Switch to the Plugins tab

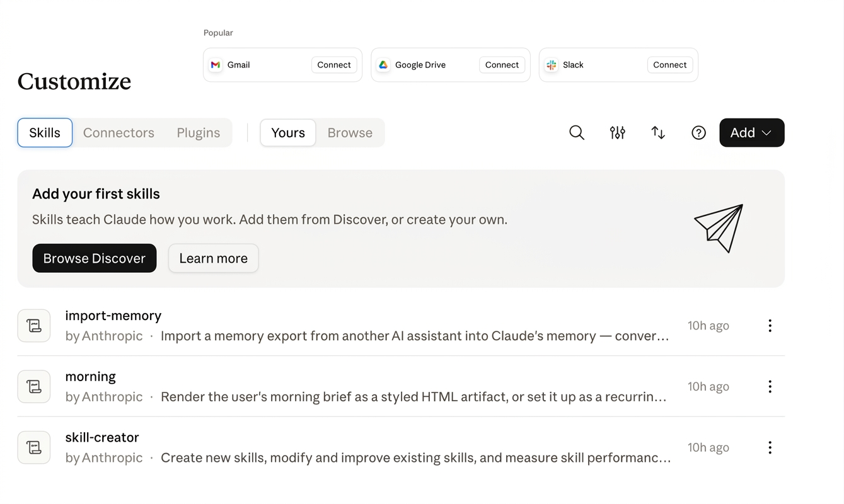pos(199,133)
